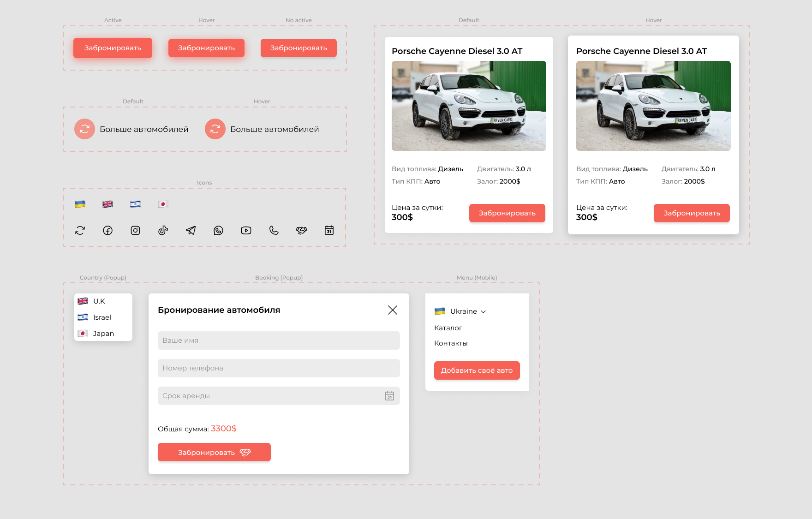Viewport: 812px width, 519px height.
Task: Click the handshake icon in Icons row
Action: tap(301, 230)
